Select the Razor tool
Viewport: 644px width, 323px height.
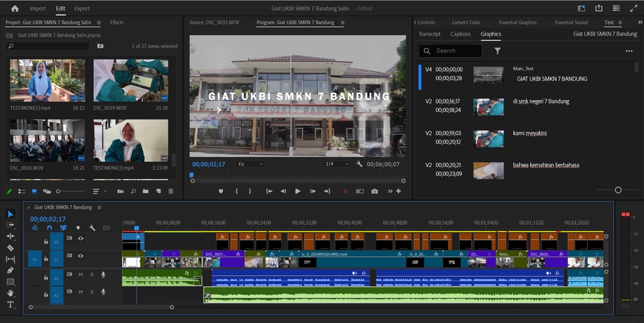(x=10, y=248)
